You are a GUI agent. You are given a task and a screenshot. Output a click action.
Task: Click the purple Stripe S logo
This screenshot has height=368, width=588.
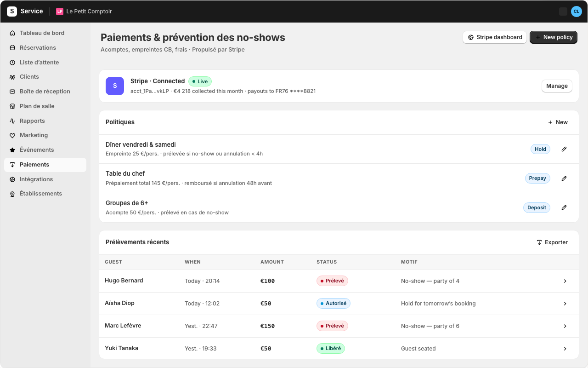pyautogui.click(x=115, y=86)
